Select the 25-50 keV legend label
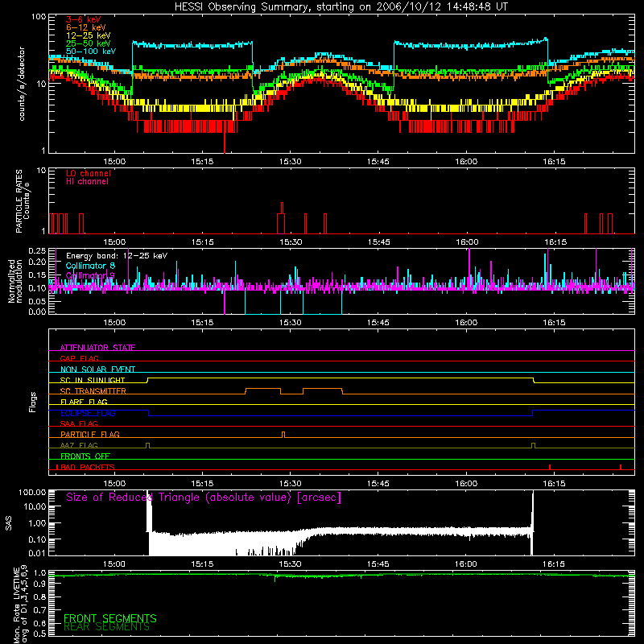The width and height of the screenshot is (644, 644). click(89, 43)
